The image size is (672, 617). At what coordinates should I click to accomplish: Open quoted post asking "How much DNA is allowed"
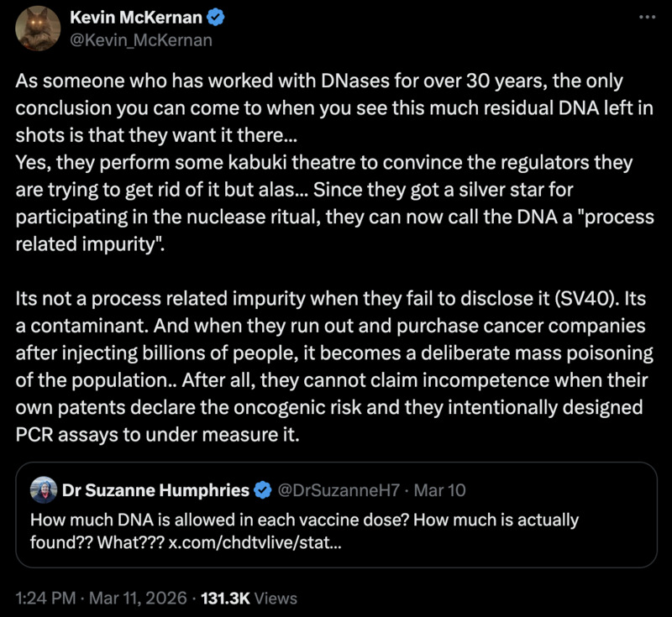click(x=336, y=520)
